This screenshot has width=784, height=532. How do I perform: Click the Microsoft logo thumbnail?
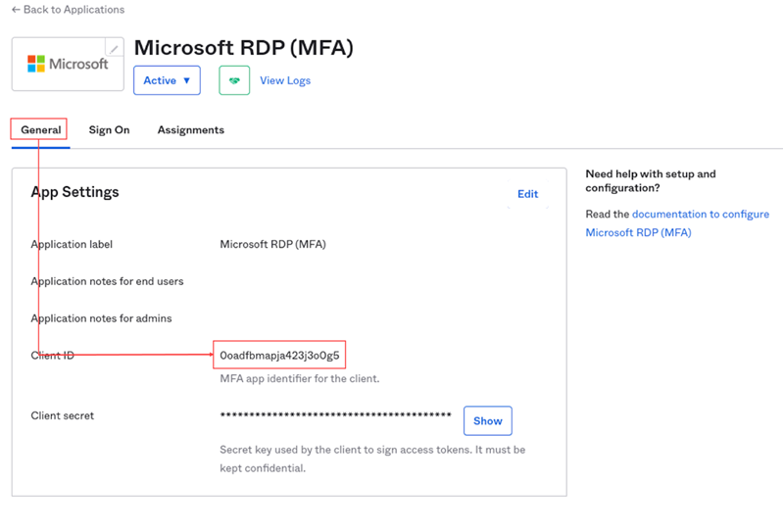68,65
